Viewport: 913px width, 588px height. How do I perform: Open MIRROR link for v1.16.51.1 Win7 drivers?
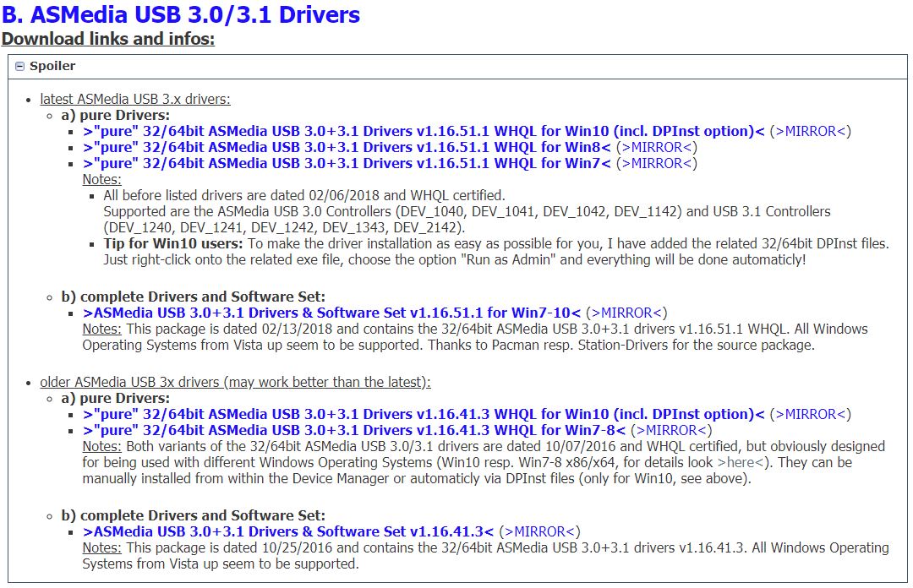(657, 164)
